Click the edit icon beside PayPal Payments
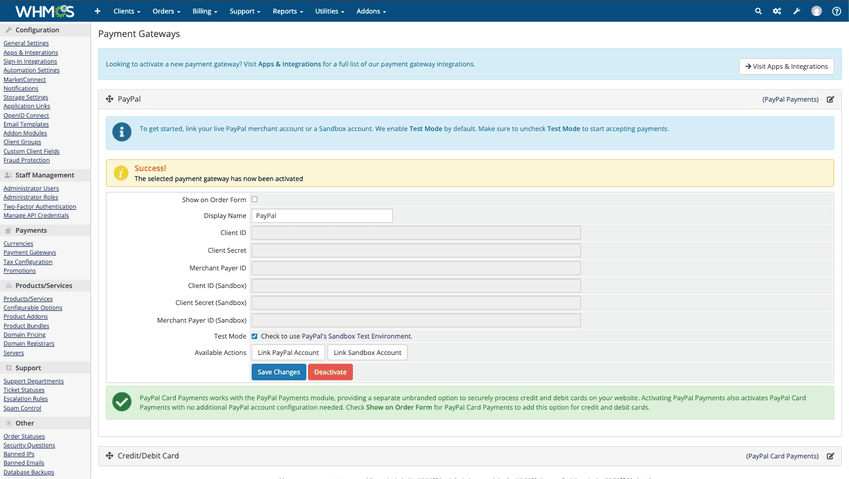849x479 pixels. pos(830,100)
